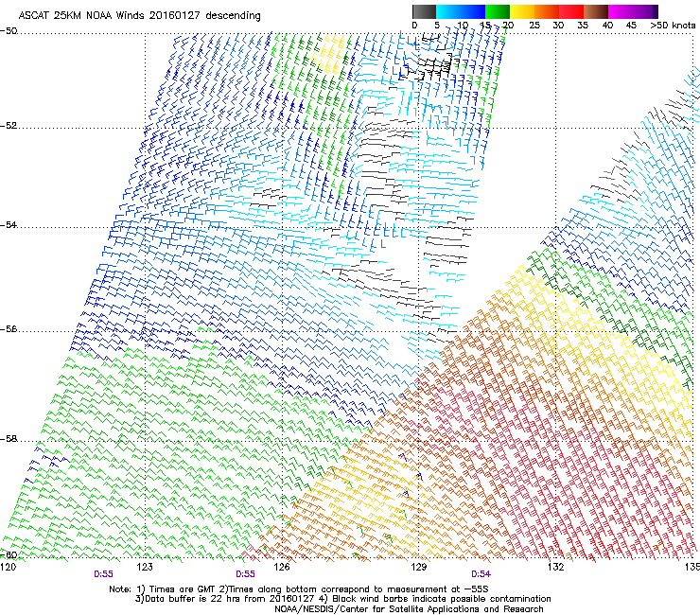Click the '25' legend speed label
This screenshot has width=700, height=615.
[534, 26]
